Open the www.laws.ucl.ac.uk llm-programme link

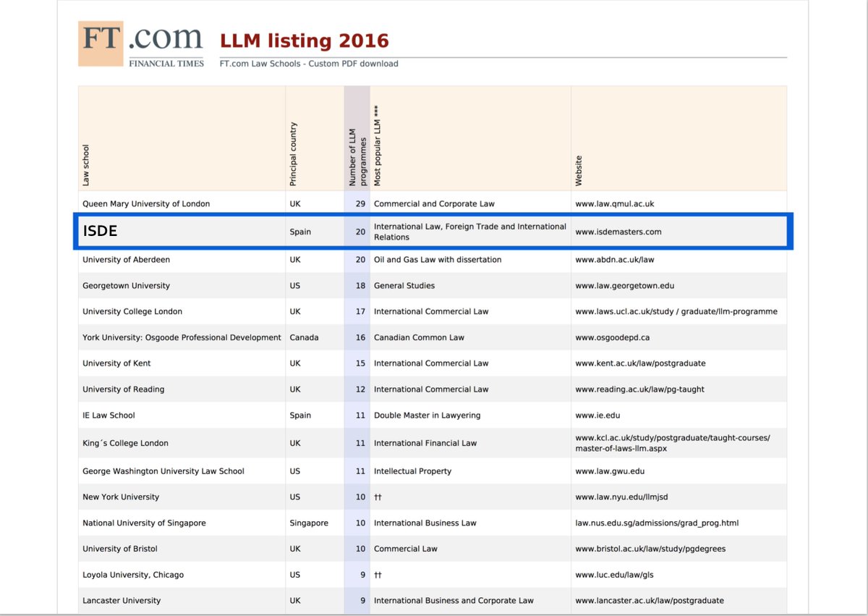pyautogui.click(x=676, y=311)
